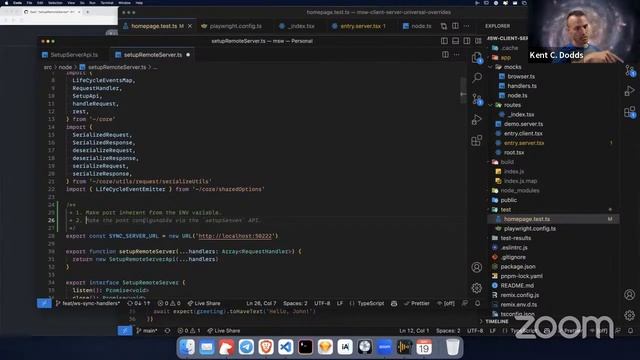The image size is (640, 360).
Task: Open More Actions for the setupRemoteServer.ts editor
Action: pos(457,55)
